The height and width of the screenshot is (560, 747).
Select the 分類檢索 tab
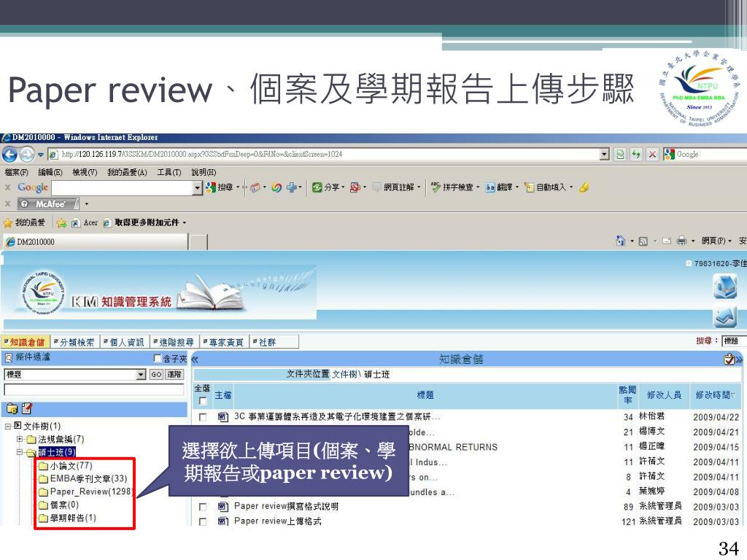coord(74,342)
